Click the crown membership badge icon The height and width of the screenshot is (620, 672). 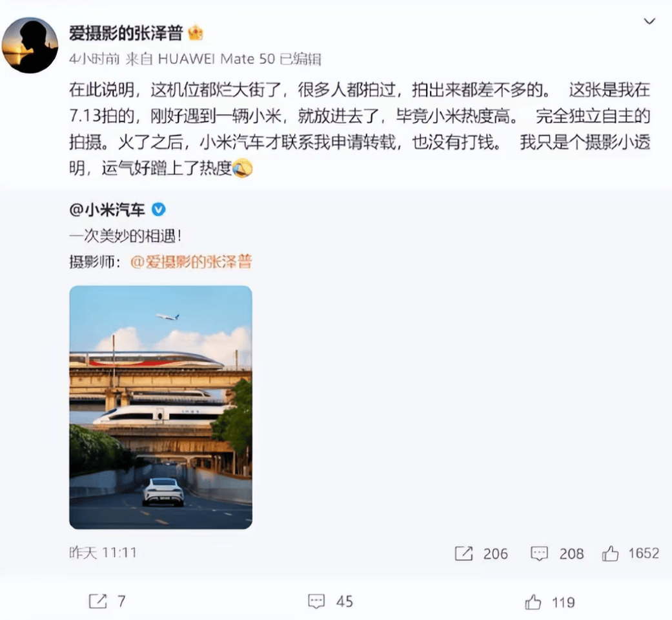(x=196, y=32)
